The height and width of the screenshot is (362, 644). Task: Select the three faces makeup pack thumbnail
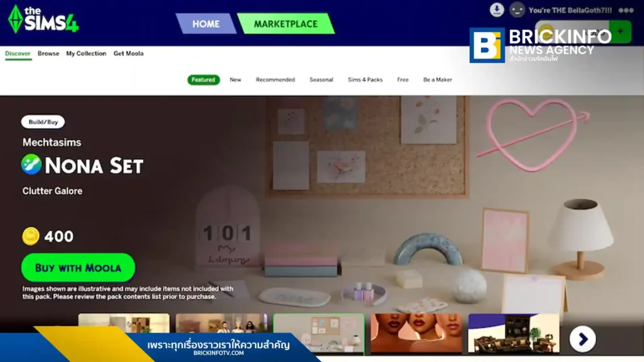pyautogui.click(x=416, y=333)
